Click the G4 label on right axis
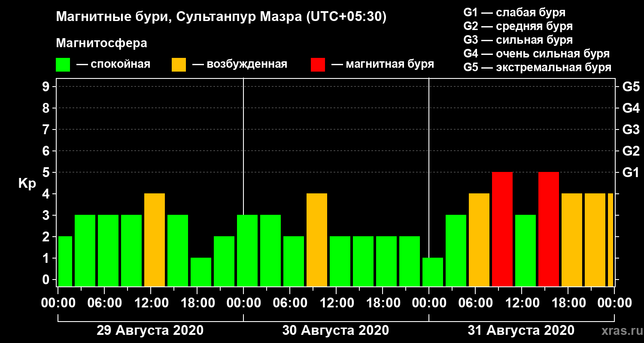Image resolution: width=644 pixels, height=343 pixels. (x=631, y=108)
